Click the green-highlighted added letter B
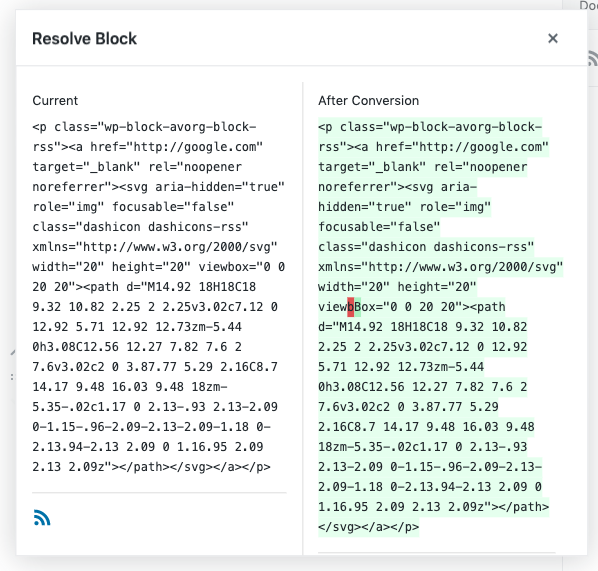The width and height of the screenshot is (598, 571). 358,307
